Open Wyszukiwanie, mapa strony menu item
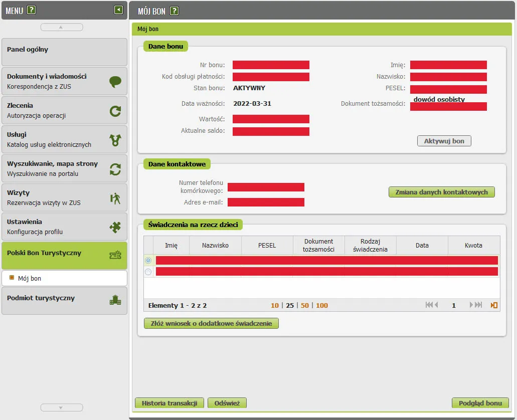Screen dimensions: 517x420 coord(64,168)
